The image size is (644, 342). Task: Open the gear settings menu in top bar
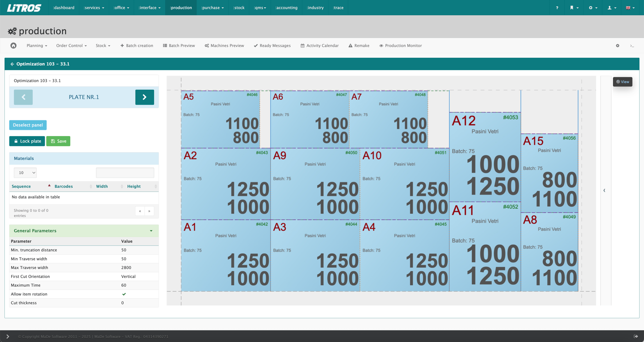coord(593,8)
